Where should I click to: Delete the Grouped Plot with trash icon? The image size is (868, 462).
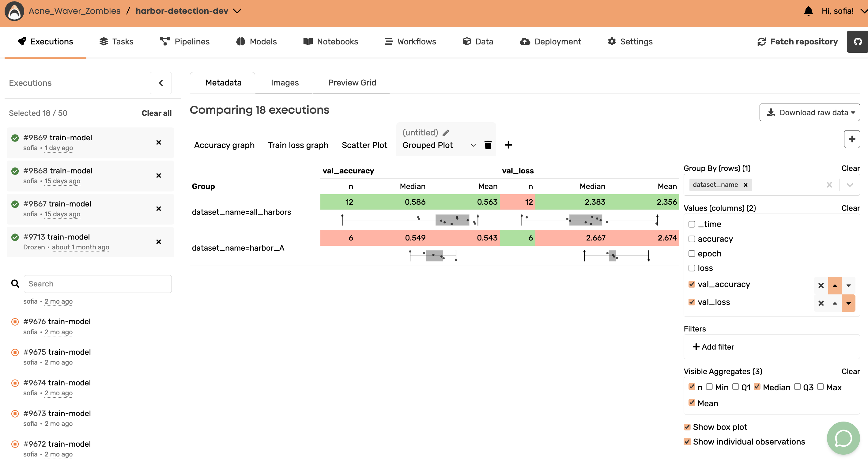488,145
